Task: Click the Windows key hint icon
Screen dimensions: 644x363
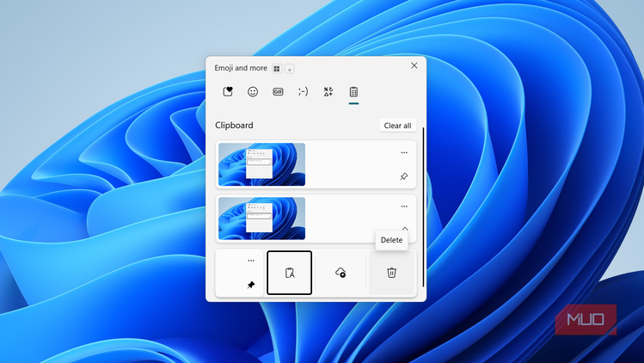Action: [277, 69]
